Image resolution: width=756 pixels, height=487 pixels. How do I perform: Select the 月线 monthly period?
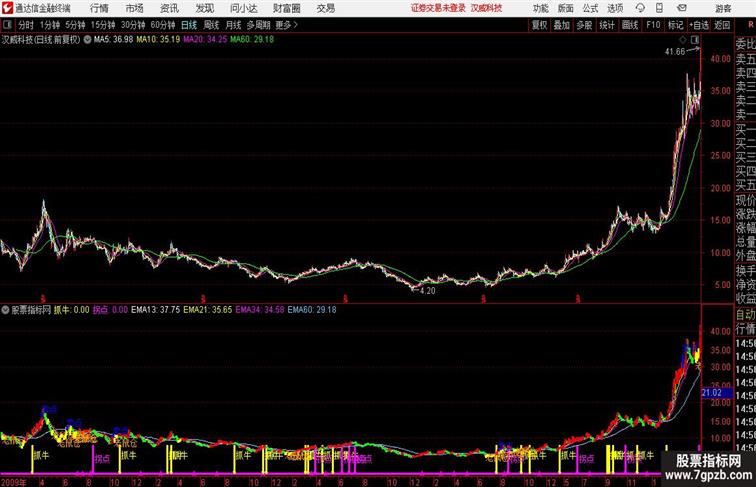pos(233,25)
